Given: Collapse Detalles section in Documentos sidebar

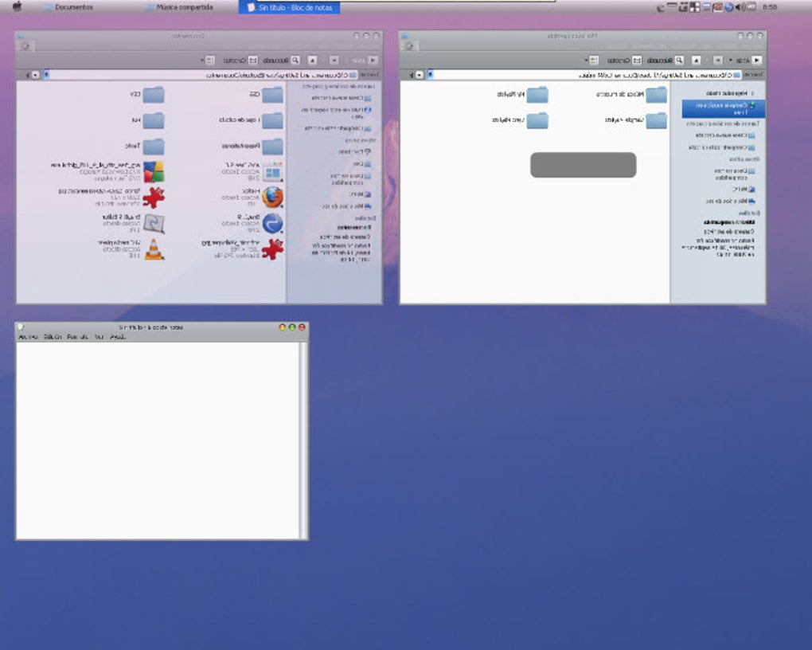Looking at the screenshot, I should (x=365, y=217).
